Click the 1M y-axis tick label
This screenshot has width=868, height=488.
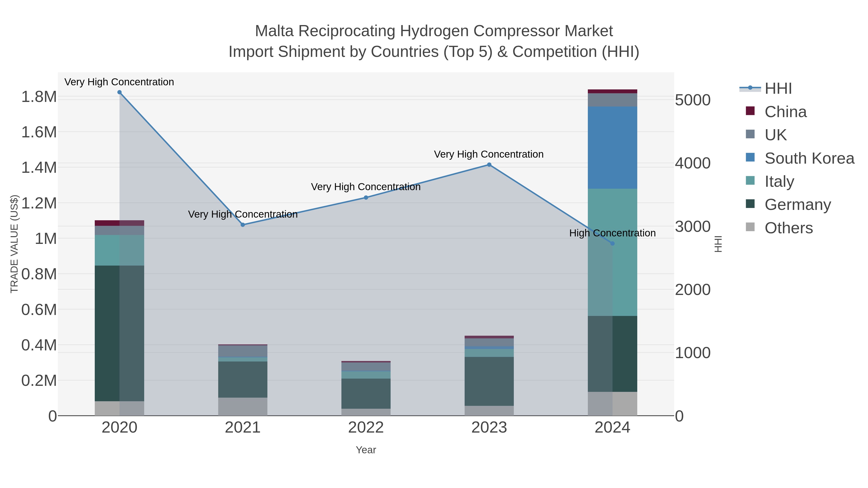[46, 239]
